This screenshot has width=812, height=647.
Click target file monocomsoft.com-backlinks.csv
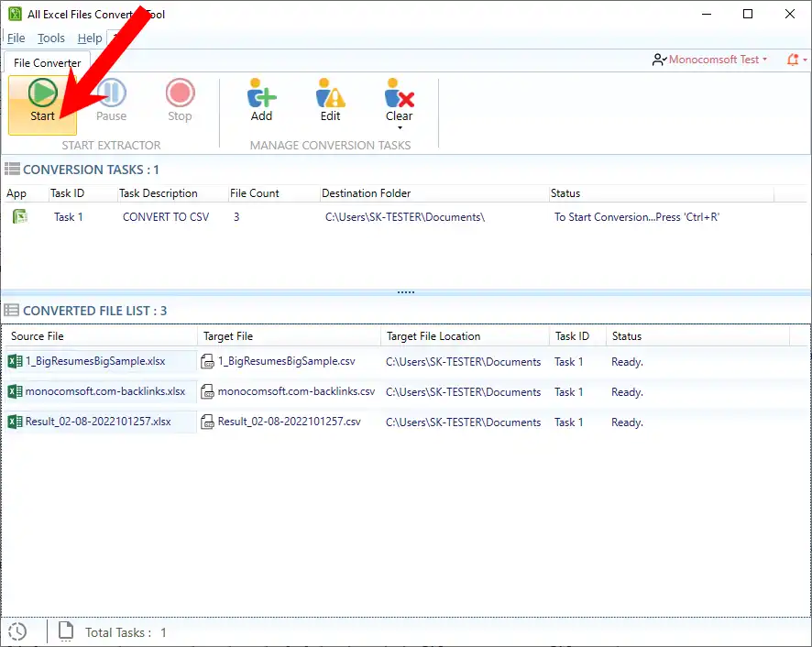[x=296, y=391]
